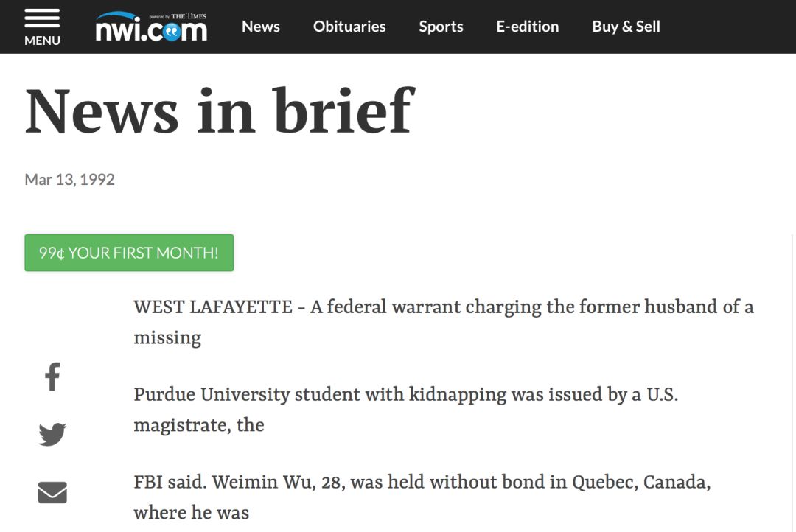Click the 'FBI said. Weimin Wu' paragraph
Screen dimensions: 796x532
[422, 497]
